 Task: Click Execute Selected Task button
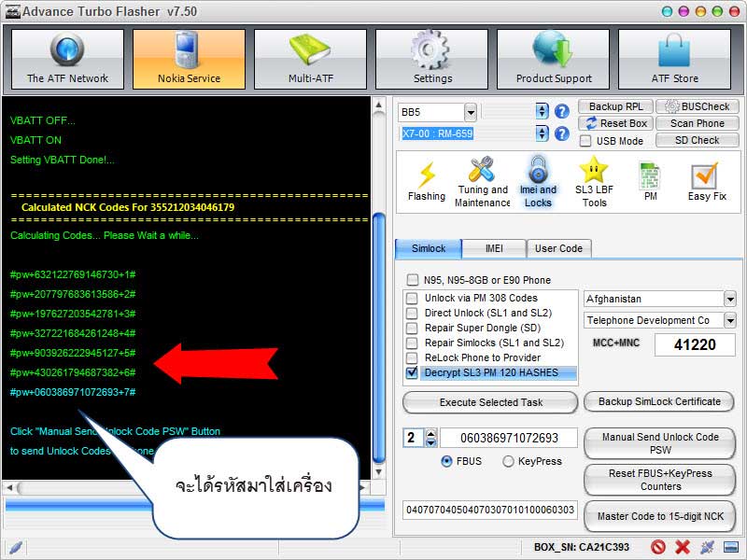[x=491, y=402]
